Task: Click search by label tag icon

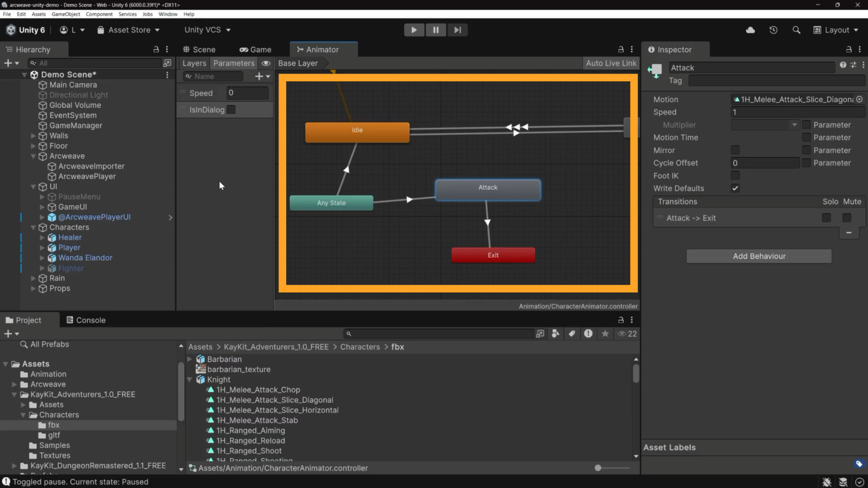Action: (x=572, y=333)
